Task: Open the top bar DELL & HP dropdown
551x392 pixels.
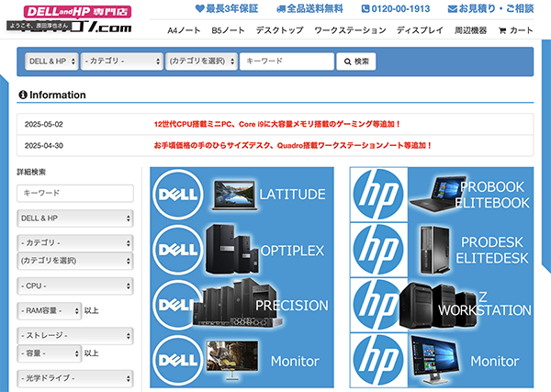Action: [51, 62]
